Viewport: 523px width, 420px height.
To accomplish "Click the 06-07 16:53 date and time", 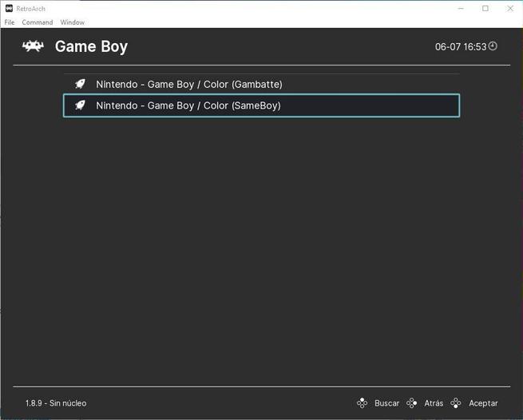I will (x=461, y=46).
